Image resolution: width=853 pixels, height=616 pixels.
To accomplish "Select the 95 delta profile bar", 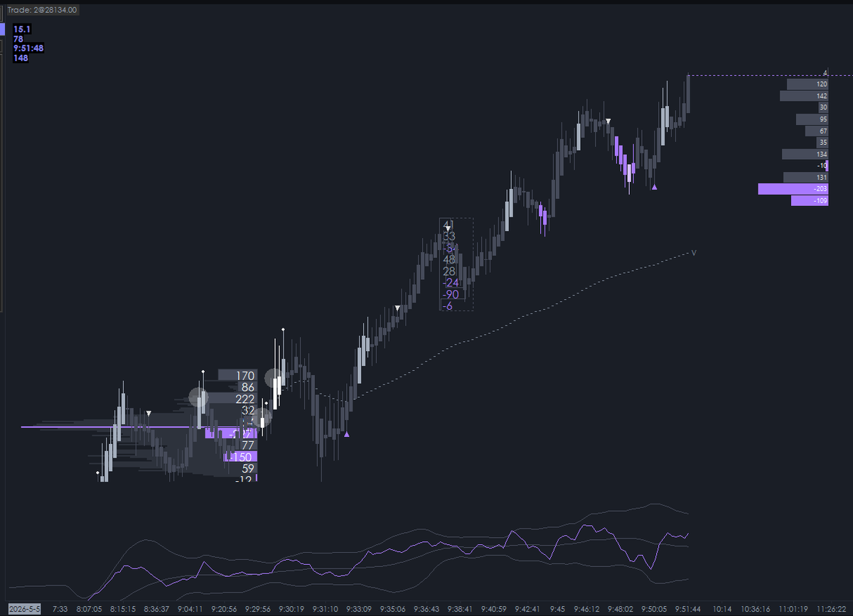I will 811,119.
